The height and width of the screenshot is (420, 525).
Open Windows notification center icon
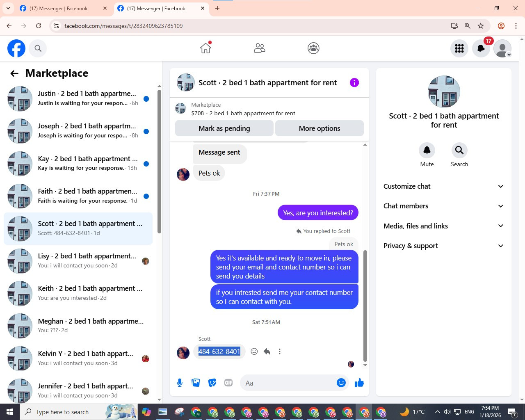(x=512, y=412)
